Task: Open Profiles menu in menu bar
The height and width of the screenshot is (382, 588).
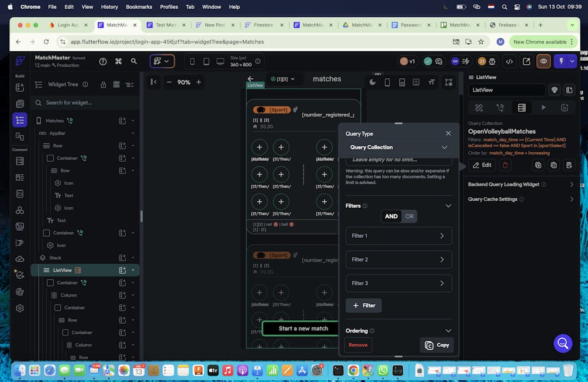Action: click(x=169, y=6)
